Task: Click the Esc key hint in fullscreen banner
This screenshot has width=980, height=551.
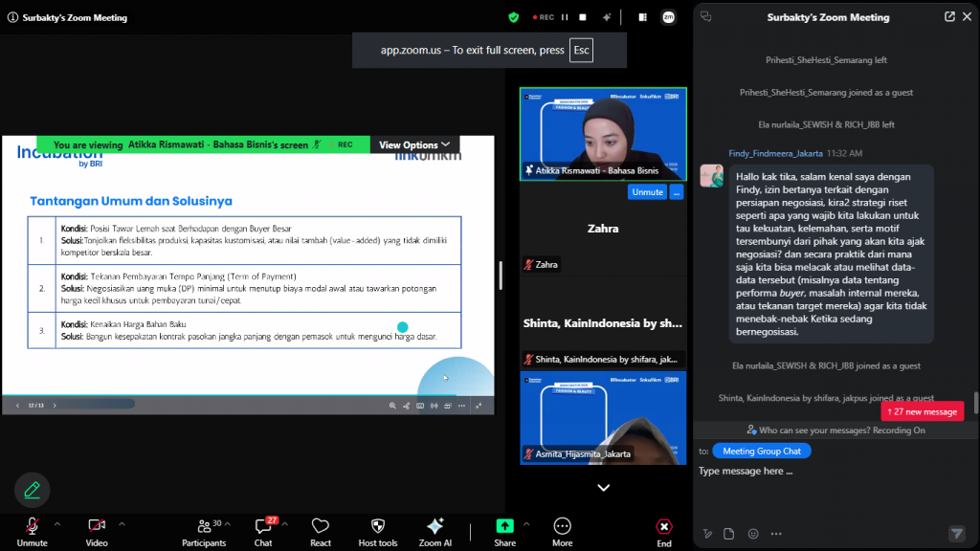Action: (x=581, y=50)
